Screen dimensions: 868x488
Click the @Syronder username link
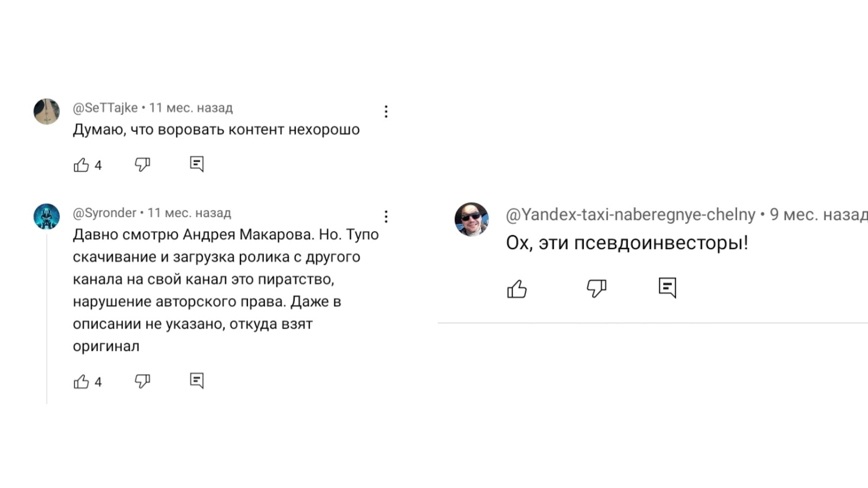105,213
